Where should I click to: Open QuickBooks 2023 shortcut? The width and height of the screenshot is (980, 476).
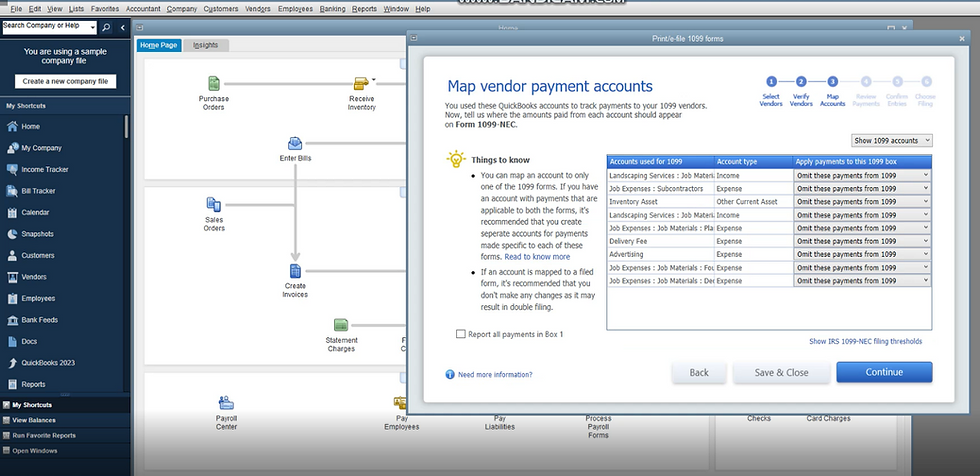(x=48, y=363)
